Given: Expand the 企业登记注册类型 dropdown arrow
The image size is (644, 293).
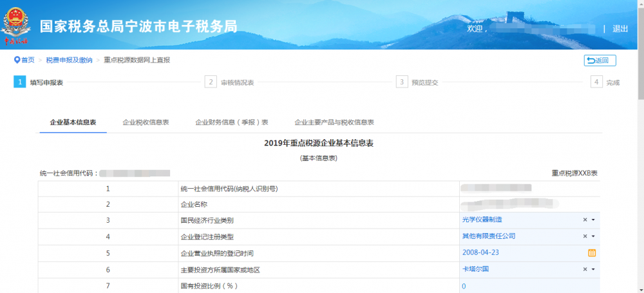Looking at the screenshot, I should coord(593,236).
